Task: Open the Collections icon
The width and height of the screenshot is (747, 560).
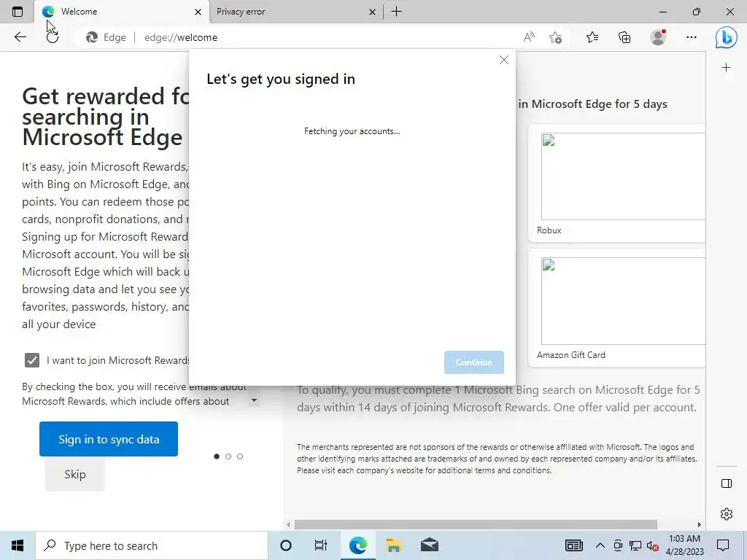Action: tap(624, 37)
